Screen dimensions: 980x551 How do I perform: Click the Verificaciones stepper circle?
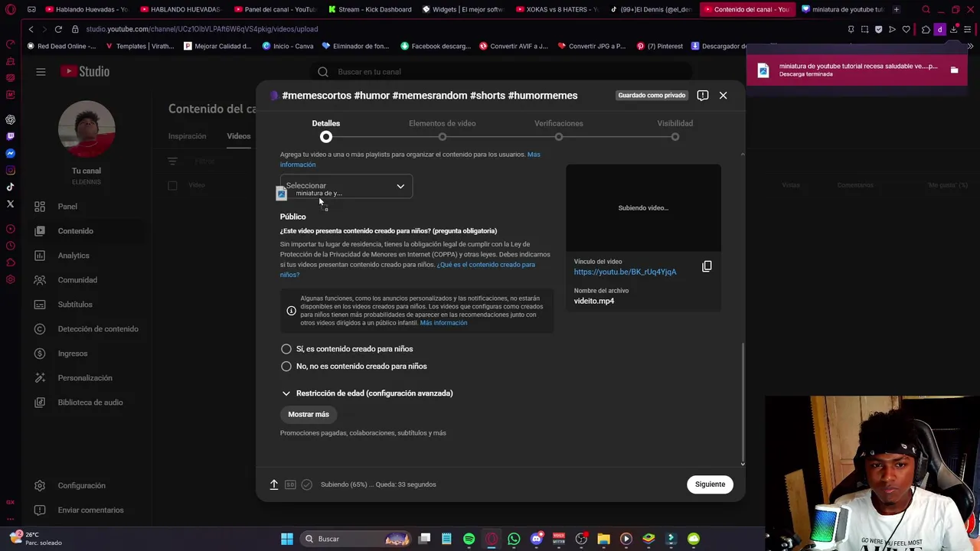559,137
